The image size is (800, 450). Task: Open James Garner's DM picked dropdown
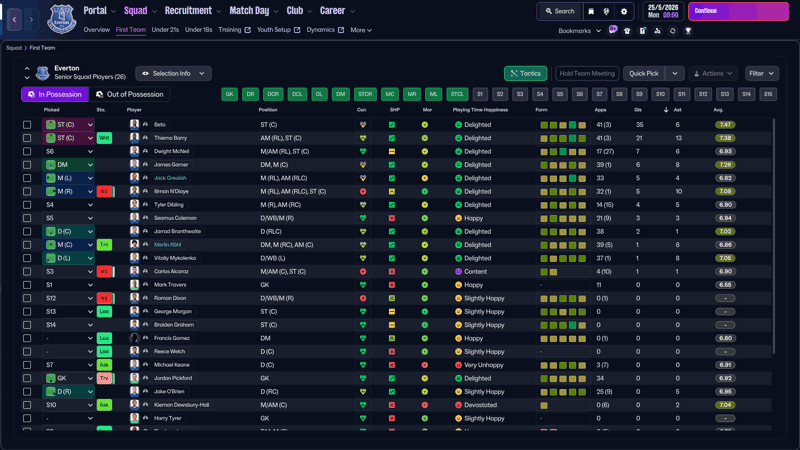[69, 165]
